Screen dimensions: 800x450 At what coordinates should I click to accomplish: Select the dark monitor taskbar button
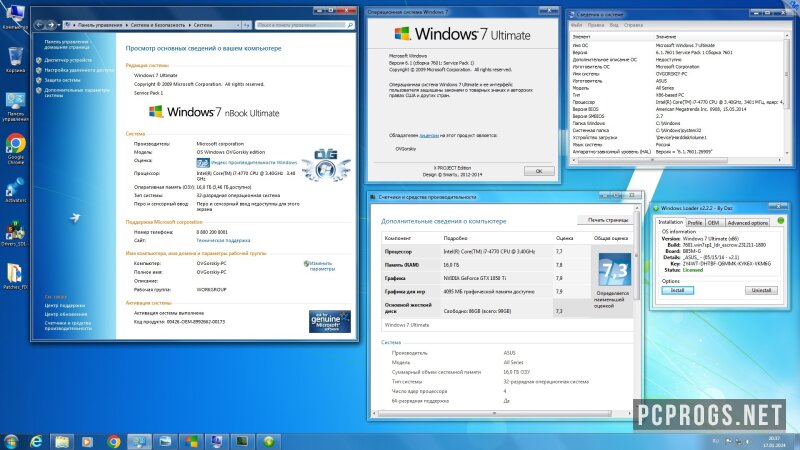[242, 441]
